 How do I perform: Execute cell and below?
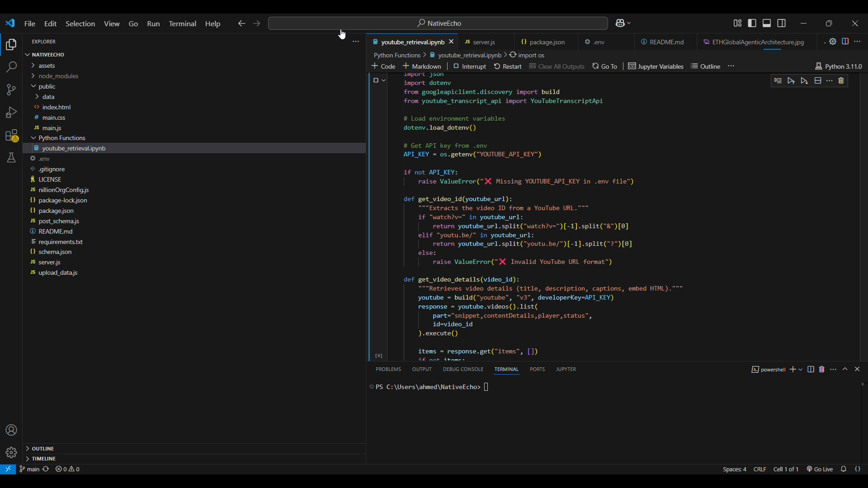click(x=804, y=81)
